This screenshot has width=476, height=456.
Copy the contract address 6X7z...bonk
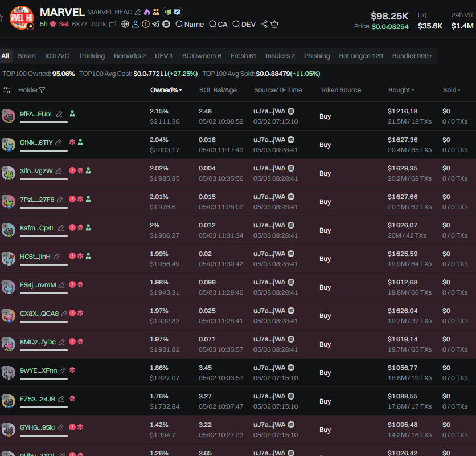[x=113, y=24]
